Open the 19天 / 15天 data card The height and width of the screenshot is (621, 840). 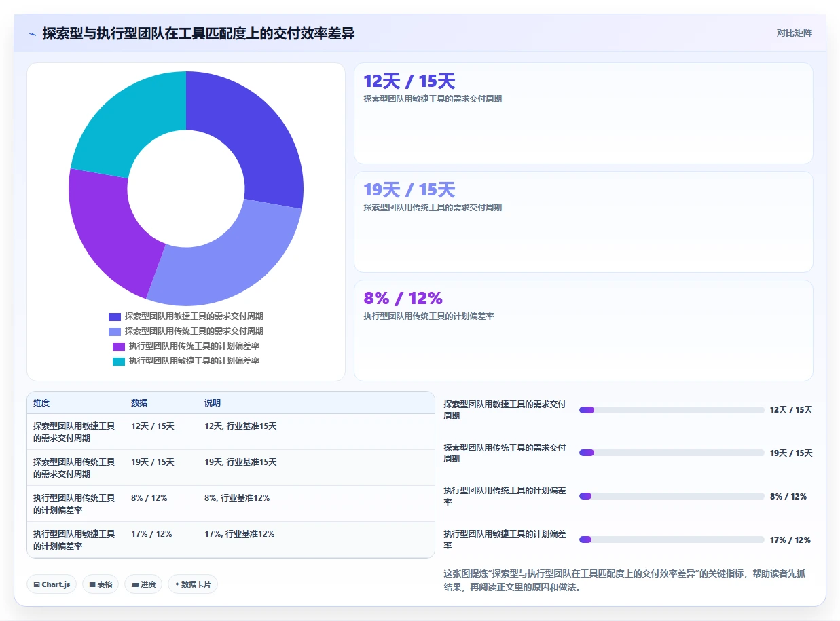[x=583, y=222]
